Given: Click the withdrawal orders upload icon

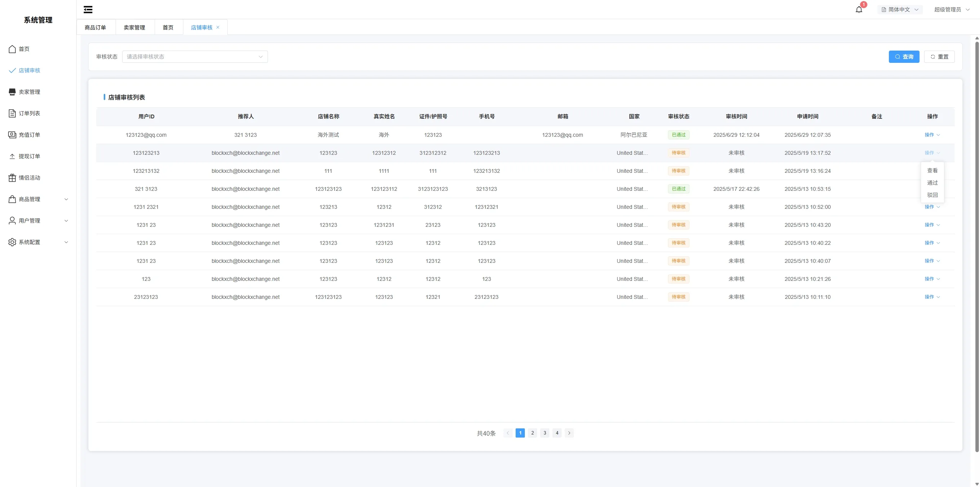Looking at the screenshot, I should [12, 156].
